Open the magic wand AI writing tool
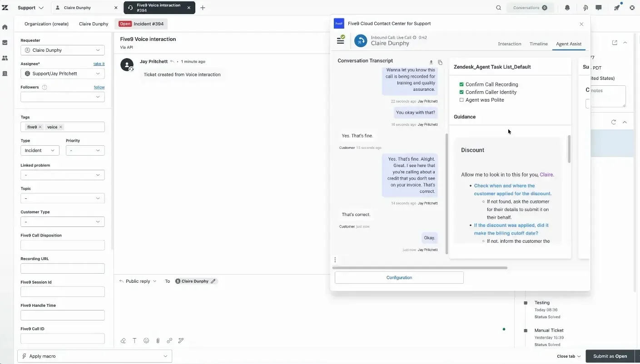The image size is (640, 364). 181,340
